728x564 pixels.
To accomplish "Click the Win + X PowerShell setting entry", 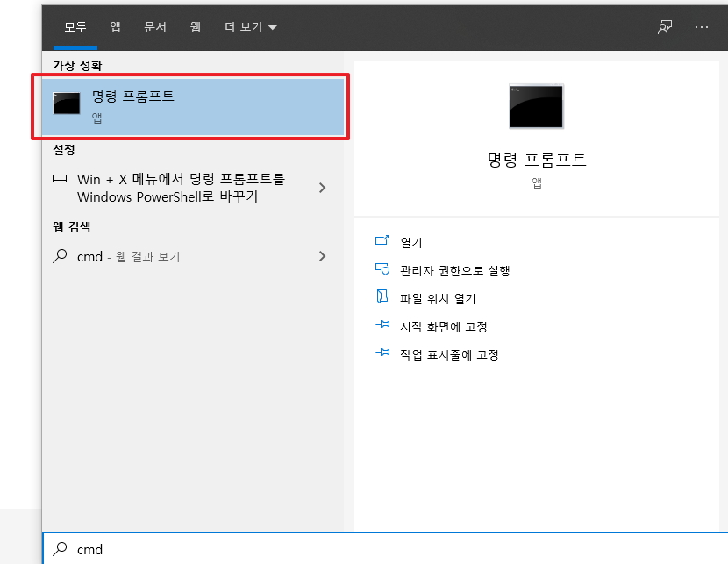I will 175,187.
